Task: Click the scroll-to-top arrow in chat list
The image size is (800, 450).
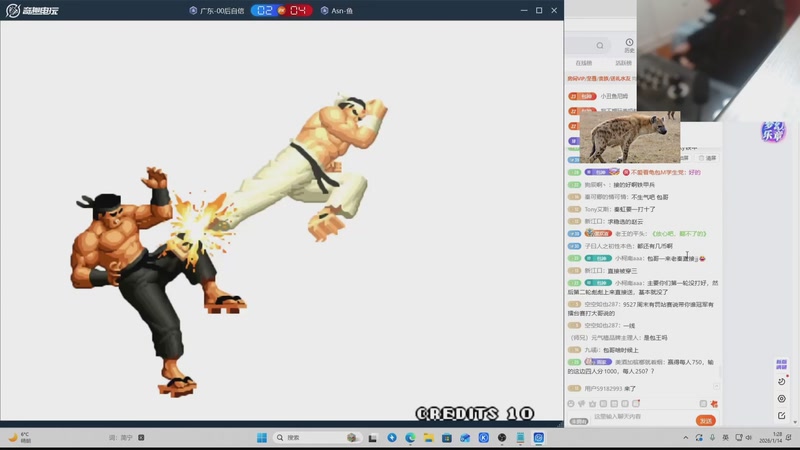Action: pos(716,386)
